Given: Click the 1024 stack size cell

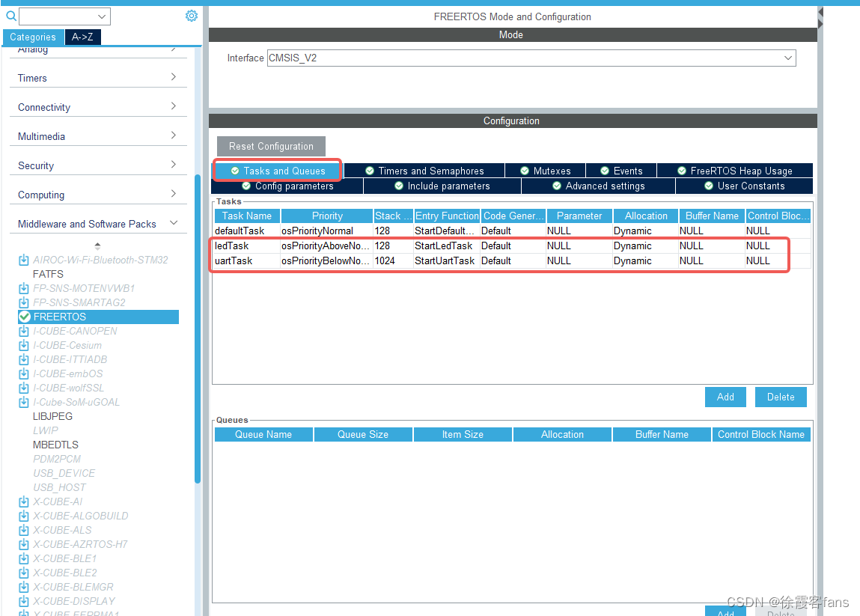Looking at the screenshot, I should (393, 260).
